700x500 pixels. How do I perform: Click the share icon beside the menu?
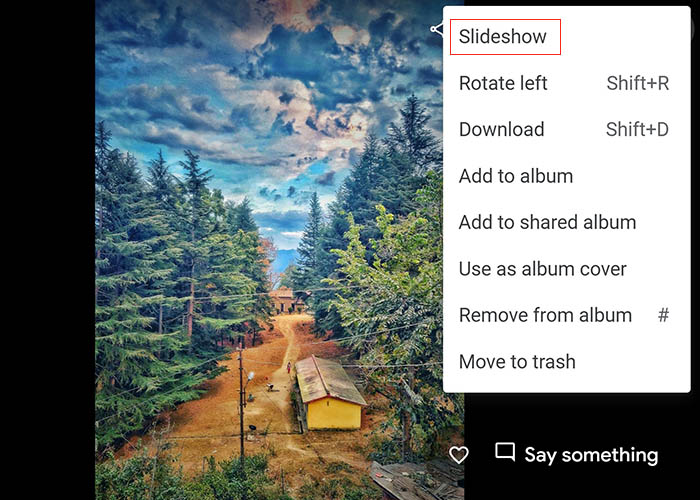[x=437, y=29]
